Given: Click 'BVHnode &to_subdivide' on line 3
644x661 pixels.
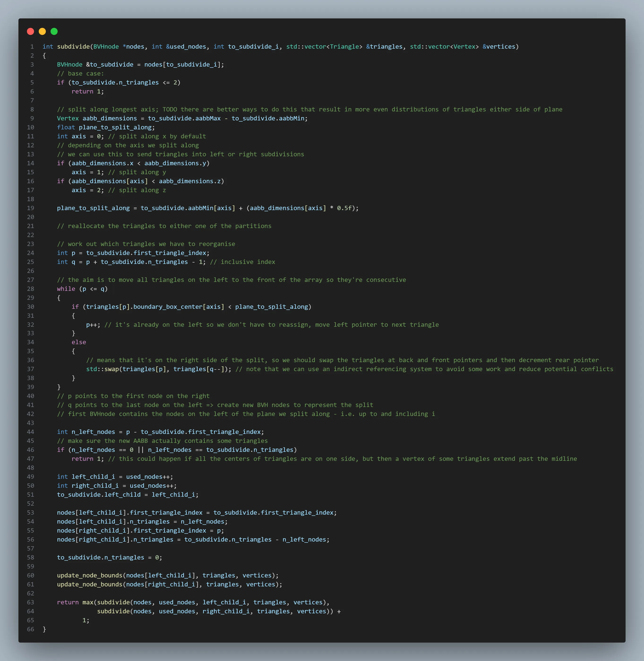Looking at the screenshot, I should point(95,64).
